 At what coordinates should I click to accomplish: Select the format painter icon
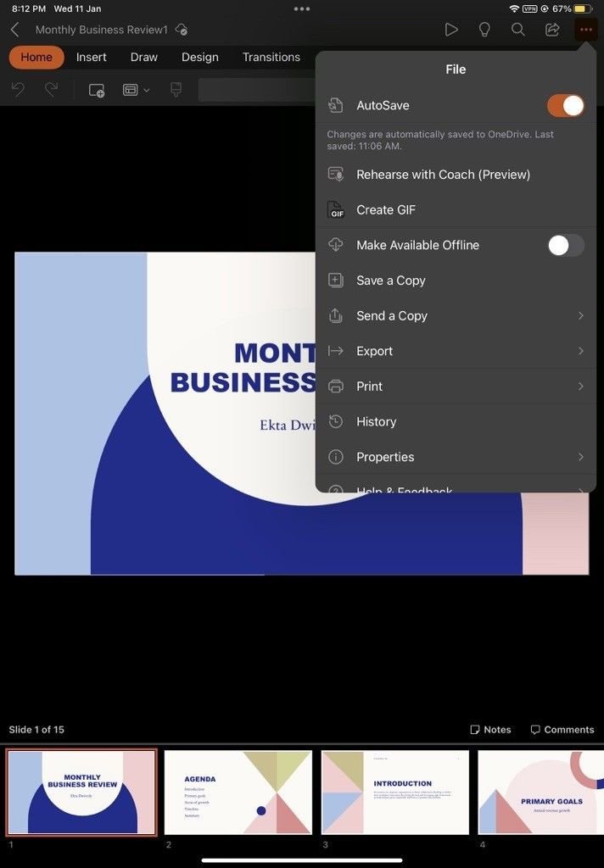(x=176, y=90)
